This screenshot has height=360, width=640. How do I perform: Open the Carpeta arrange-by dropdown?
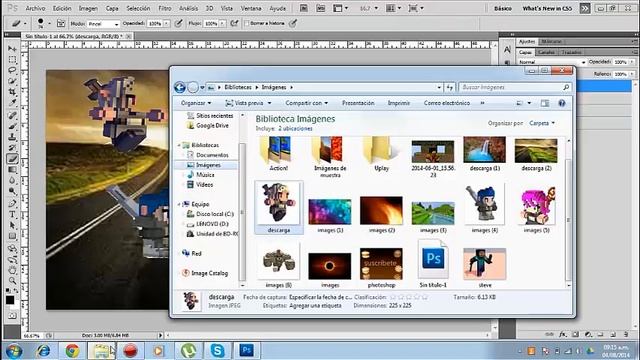coord(542,123)
